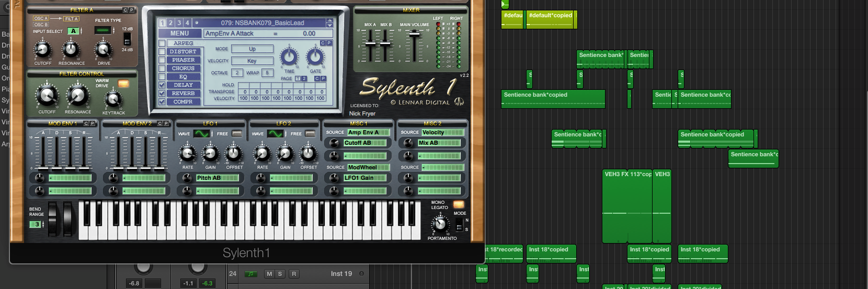Click the Portamento knob

click(x=440, y=224)
